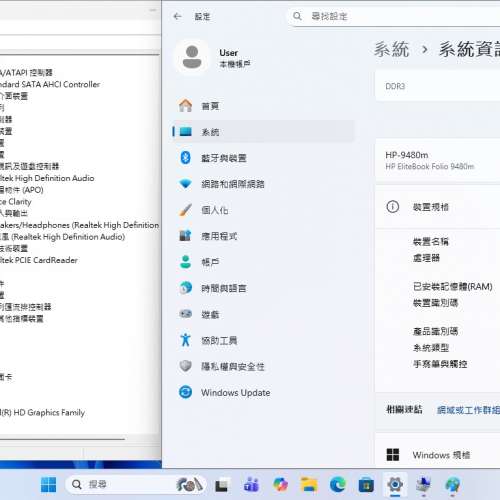Click the 處理器 label
Screen dimensions: 500x500
pyautogui.click(x=426, y=258)
